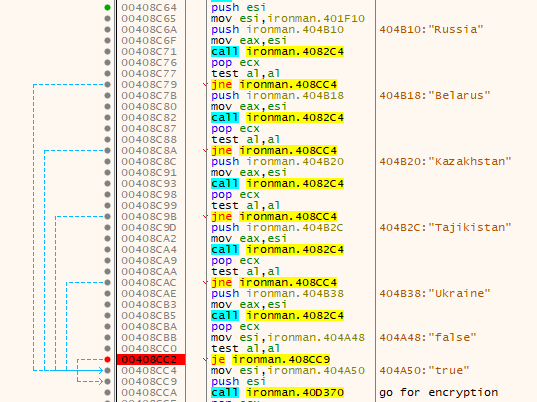Image resolution: width=537 pixels, height=402 pixels.
Task: Select the push ironman.404B10 Russia instruction
Action: (277, 29)
